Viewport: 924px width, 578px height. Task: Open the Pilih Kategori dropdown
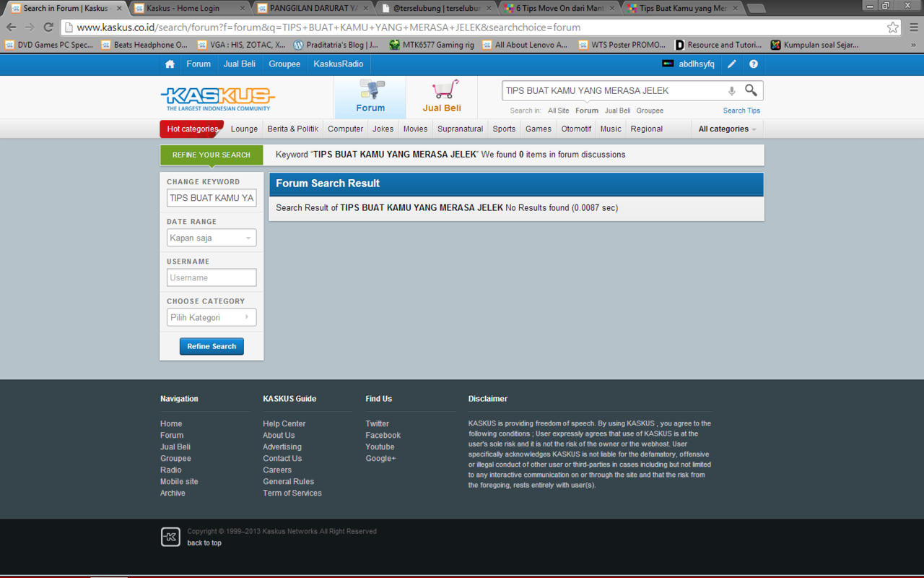[212, 317]
